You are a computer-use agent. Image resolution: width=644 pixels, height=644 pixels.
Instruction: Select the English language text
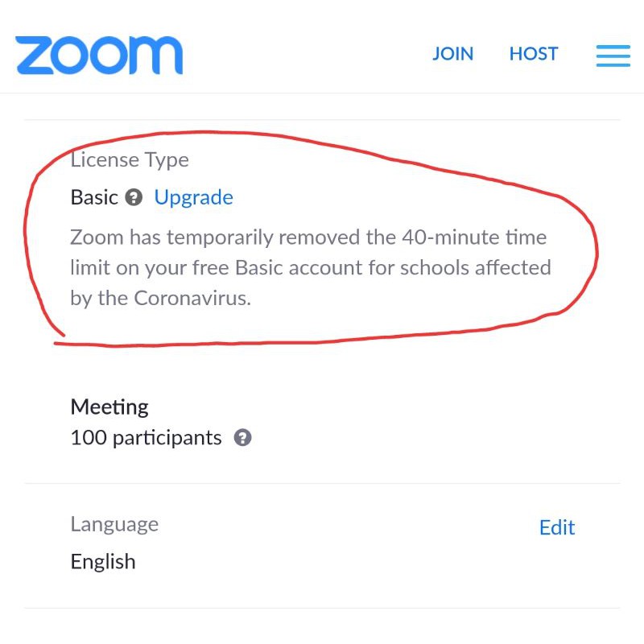point(102,561)
